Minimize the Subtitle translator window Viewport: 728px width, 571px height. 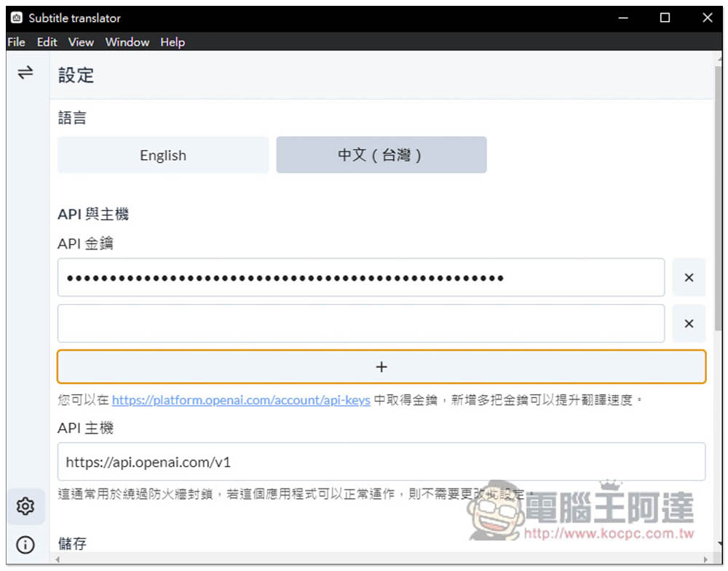point(623,17)
